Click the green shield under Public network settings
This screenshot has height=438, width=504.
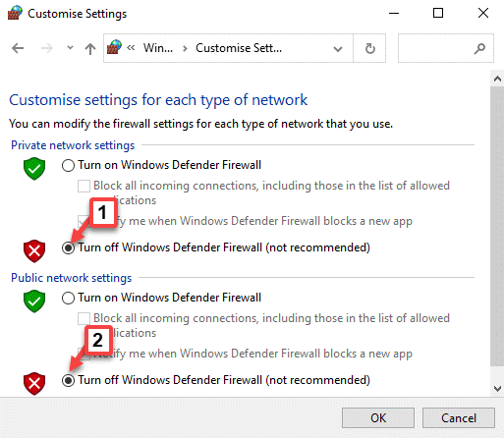point(34,301)
